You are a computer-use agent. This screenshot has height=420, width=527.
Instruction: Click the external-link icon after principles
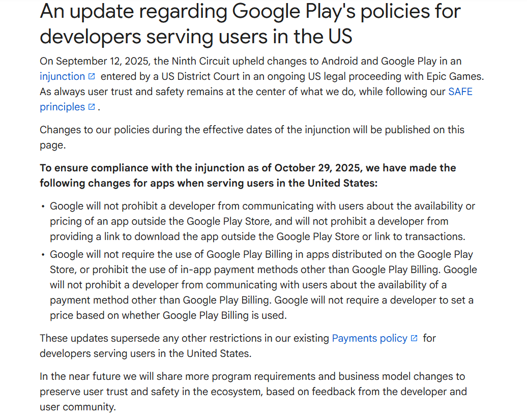[x=92, y=107]
